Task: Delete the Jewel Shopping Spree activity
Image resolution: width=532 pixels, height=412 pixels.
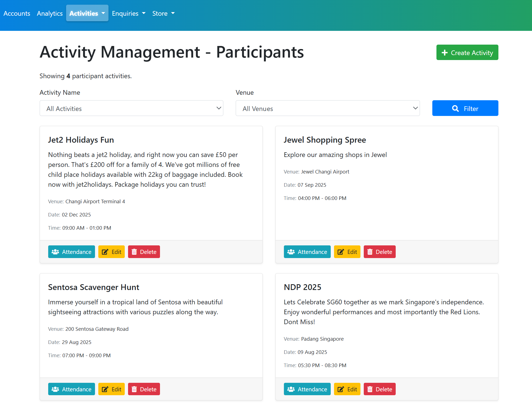Action: (379, 252)
